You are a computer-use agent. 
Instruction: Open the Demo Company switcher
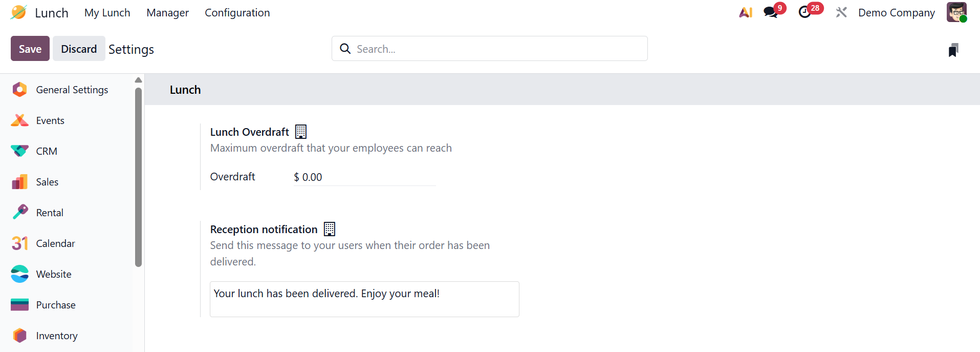(896, 13)
